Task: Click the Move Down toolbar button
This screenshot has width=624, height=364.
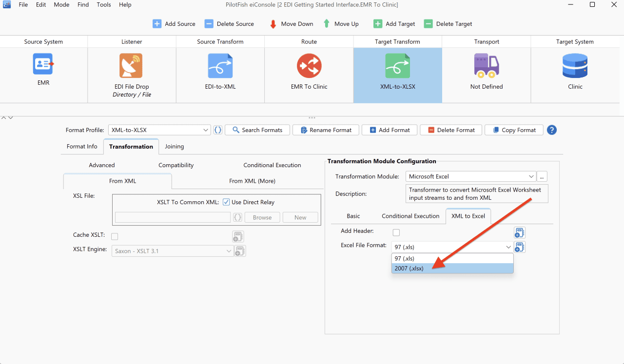Action: [x=291, y=24]
